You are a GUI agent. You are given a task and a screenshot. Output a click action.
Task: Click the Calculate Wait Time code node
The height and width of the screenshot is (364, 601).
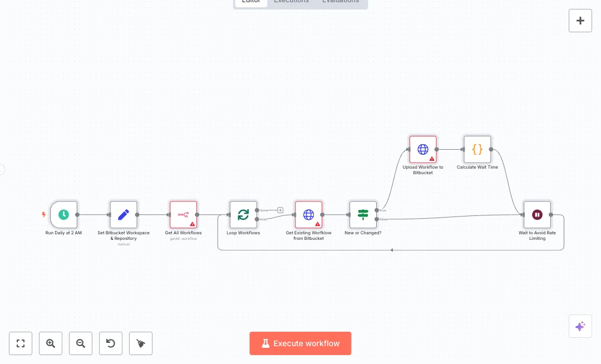[477, 149]
